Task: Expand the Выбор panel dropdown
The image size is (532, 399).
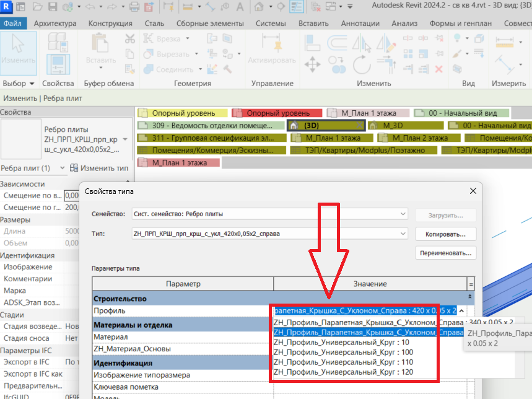Action: [x=32, y=84]
